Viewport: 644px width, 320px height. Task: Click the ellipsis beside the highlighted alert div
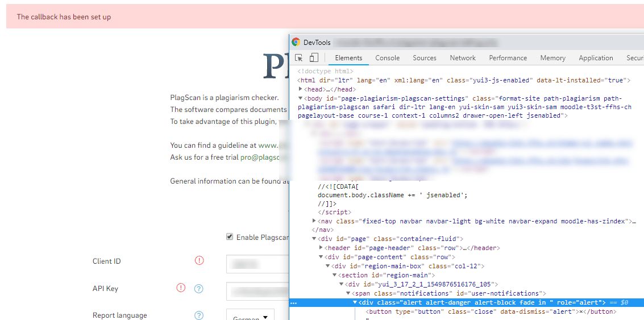coord(293,303)
